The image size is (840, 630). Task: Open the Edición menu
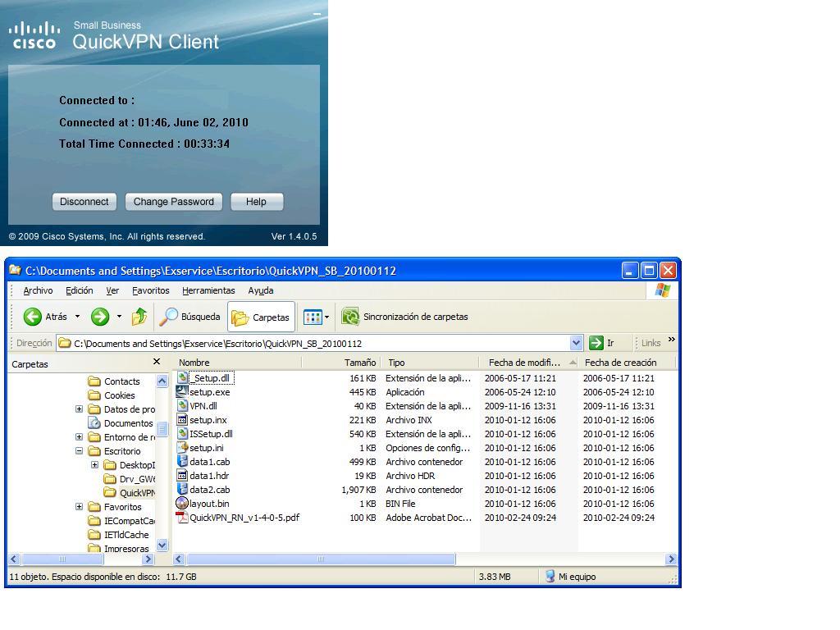80,290
